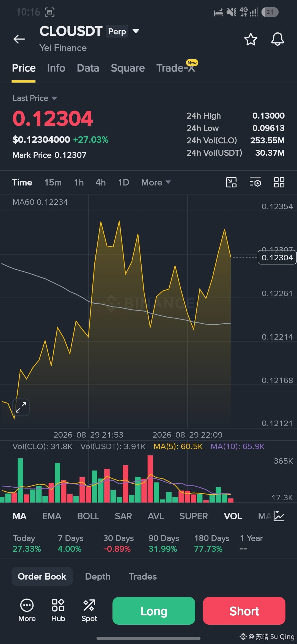Viewport: 297px width, 644px height.
Task: Tap the Yei Finance subtitle
Action: point(63,48)
